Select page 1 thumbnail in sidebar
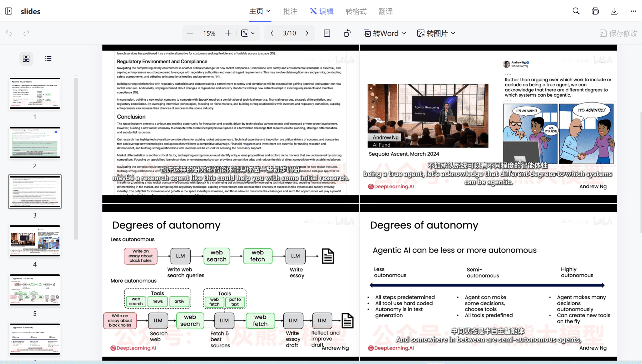The width and height of the screenshot is (642, 364). 35,93
